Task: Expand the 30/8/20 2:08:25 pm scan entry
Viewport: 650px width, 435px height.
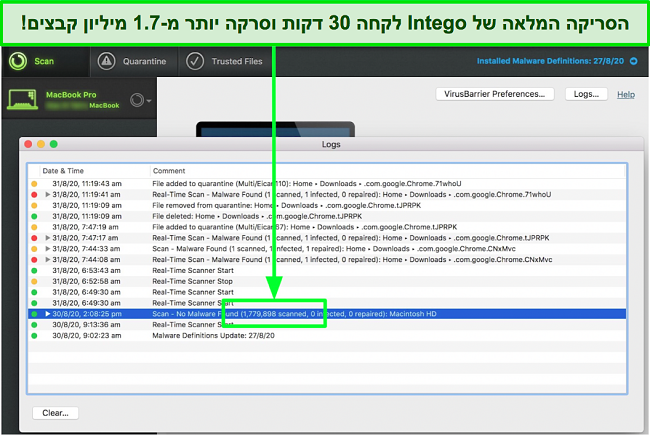Action: 48,314
